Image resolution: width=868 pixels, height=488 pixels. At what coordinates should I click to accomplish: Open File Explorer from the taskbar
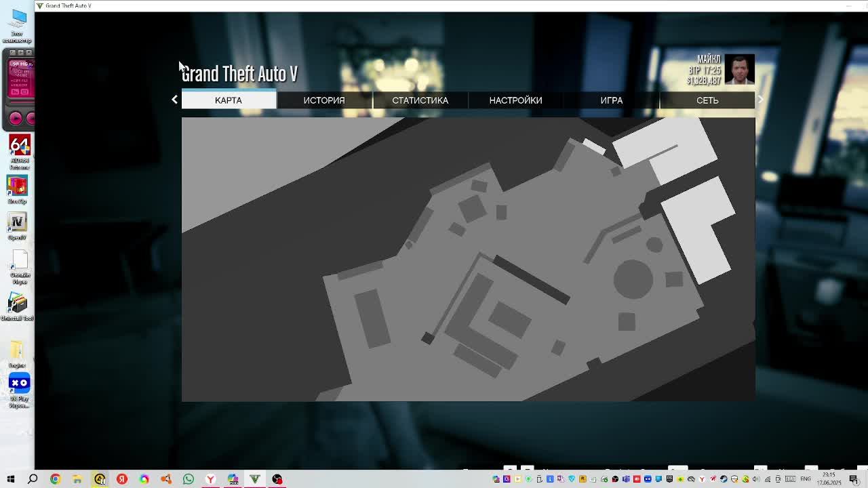pyautogui.click(x=77, y=479)
